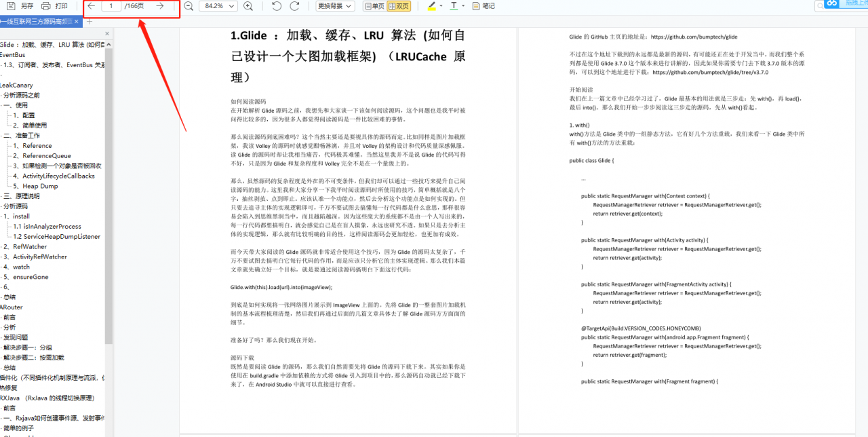Screen dimensions: 868x437
Task: Open 解决步骤二：按需加载 outline entry
Action: (x=34, y=358)
